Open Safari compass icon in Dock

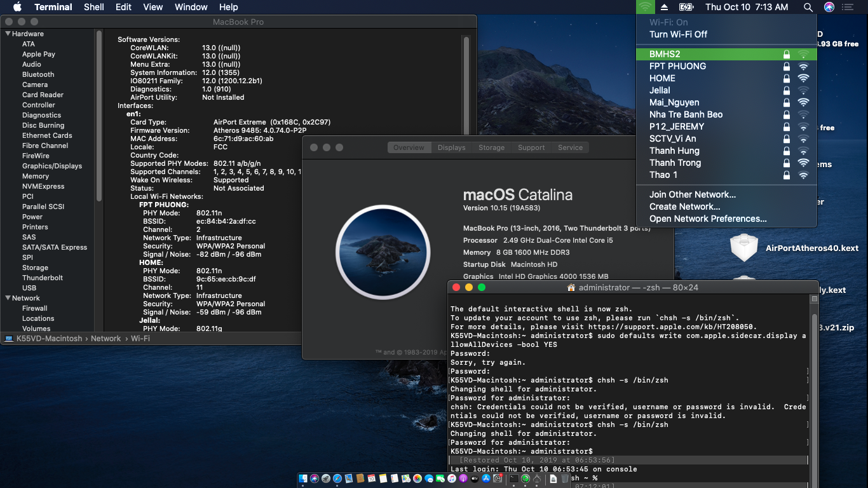pos(337,478)
